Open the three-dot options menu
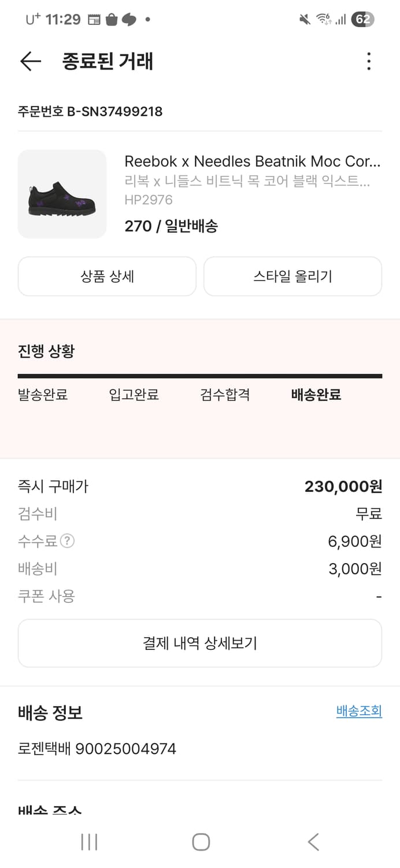Image resolution: width=400 pixels, height=868 pixels. pos(369,61)
